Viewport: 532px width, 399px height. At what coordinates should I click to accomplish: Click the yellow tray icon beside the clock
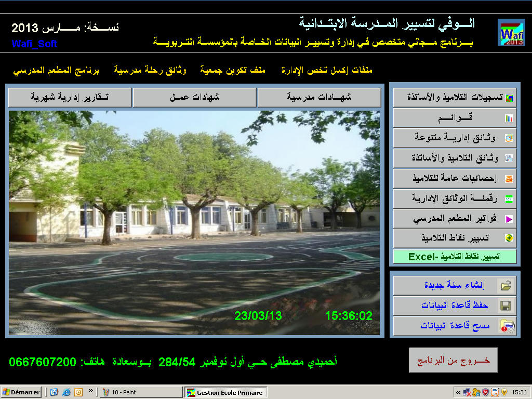tap(504, 393)
